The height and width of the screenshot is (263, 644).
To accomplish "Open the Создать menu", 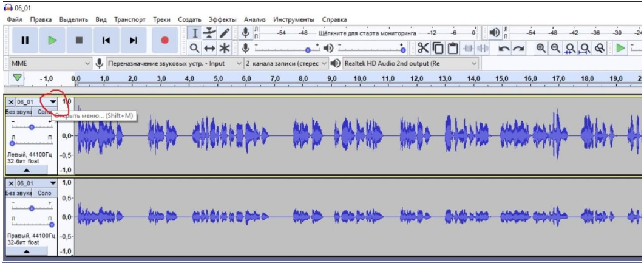I will click(189, 19).
